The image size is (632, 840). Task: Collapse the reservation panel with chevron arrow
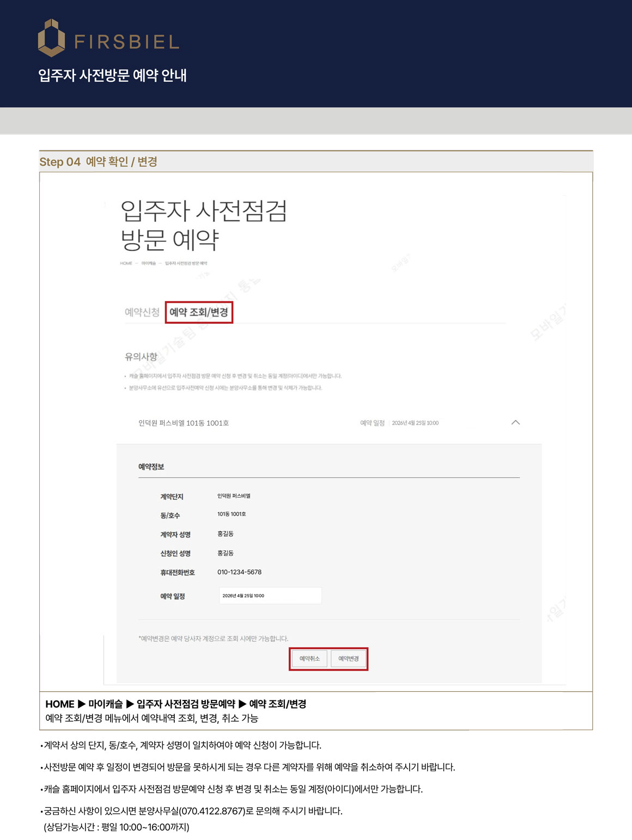[515, 422]
